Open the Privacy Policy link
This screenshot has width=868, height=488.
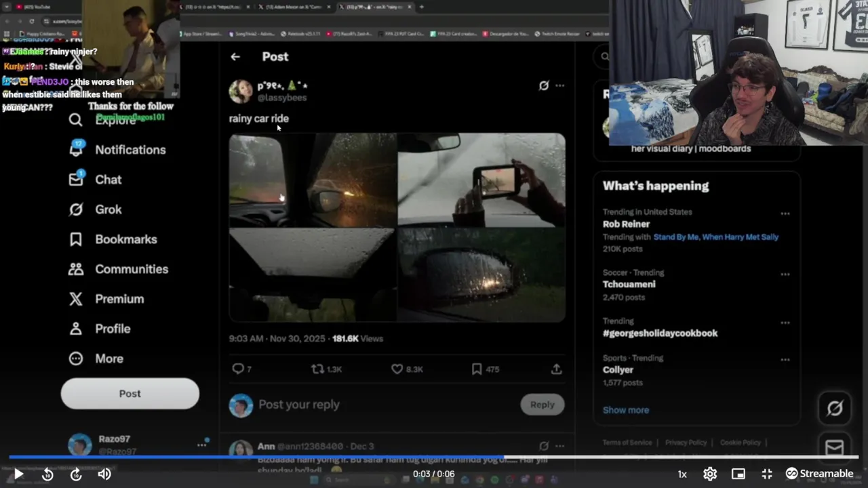coord(686,443)
